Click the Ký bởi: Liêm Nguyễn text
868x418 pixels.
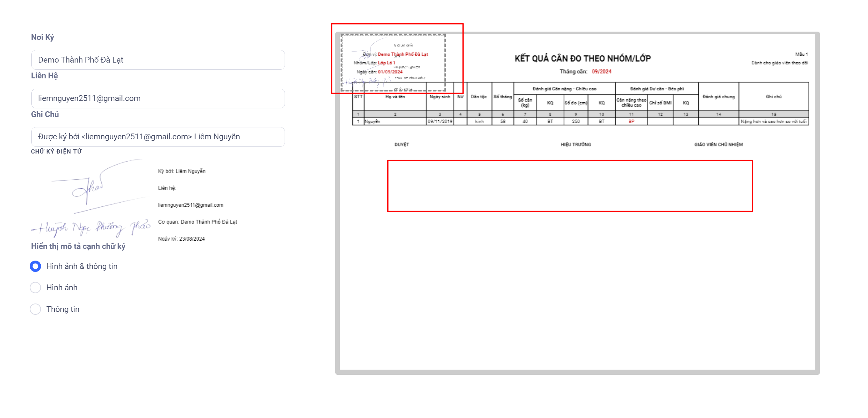click(182, 171)
